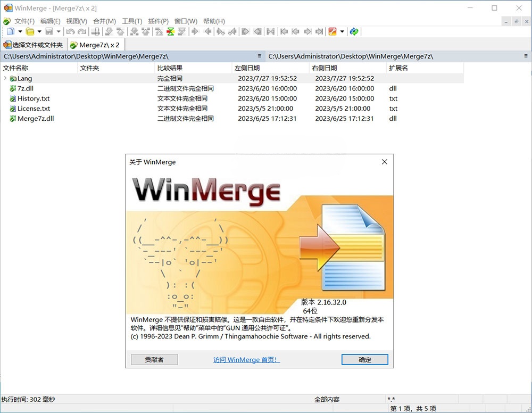Open the New document dropdown arrow
This screenshot has width=532, height=413.
point(20,31)
